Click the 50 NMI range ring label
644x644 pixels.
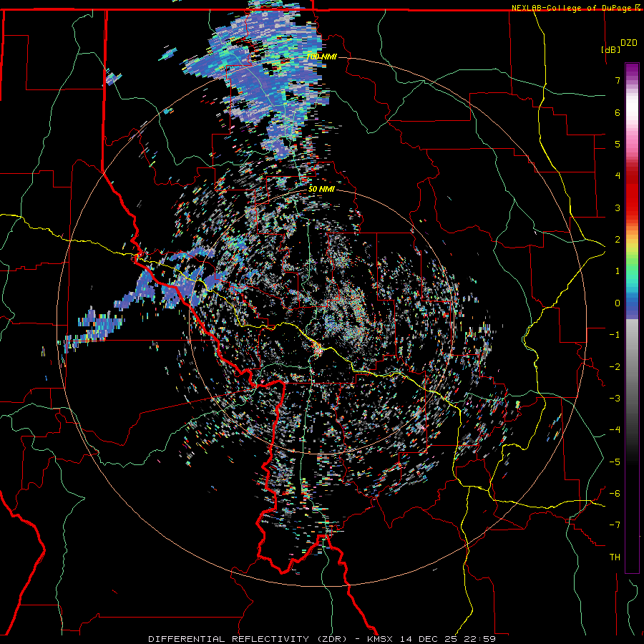tap(321, 189)
